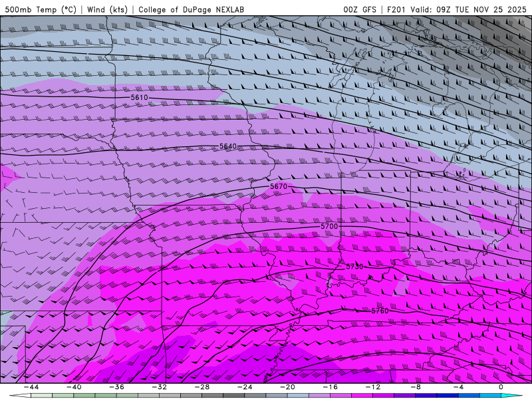Viewport: 532px width, 399px height.
Task: Click the -8 colorbar scale value
Action: pos(416,387)
